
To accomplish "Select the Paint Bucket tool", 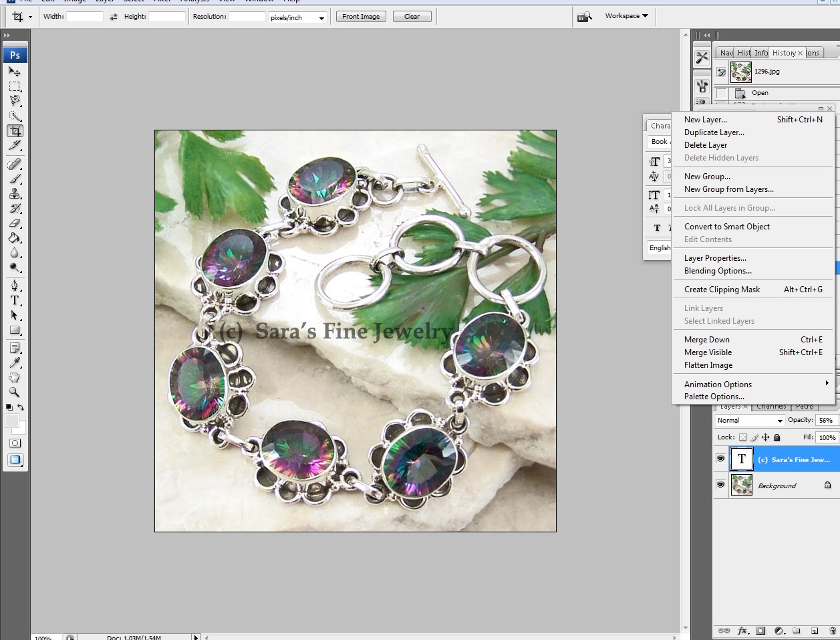I will (15, 237).
